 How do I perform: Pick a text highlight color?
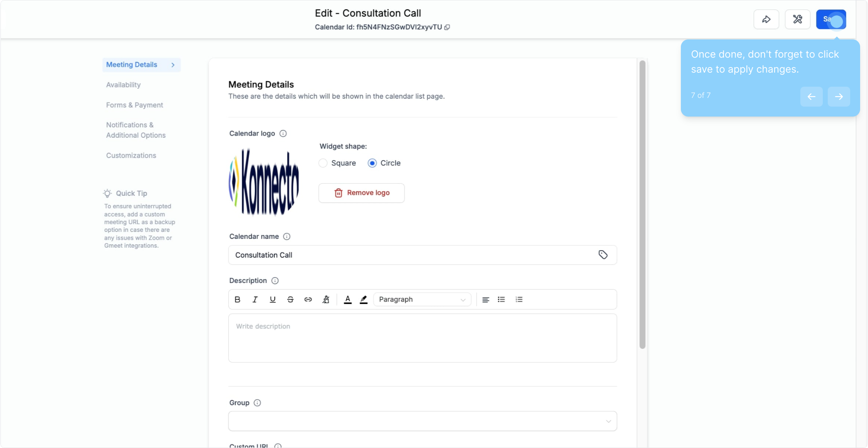[363, 299]
